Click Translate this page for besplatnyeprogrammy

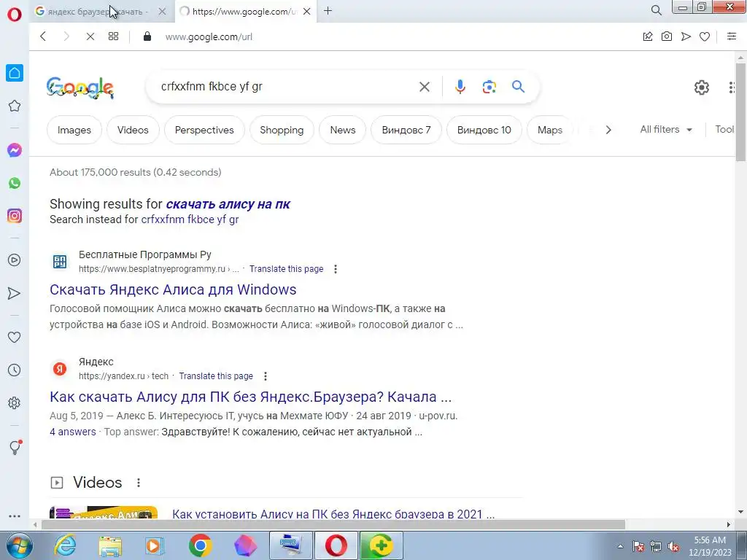[x=286, y=269]
